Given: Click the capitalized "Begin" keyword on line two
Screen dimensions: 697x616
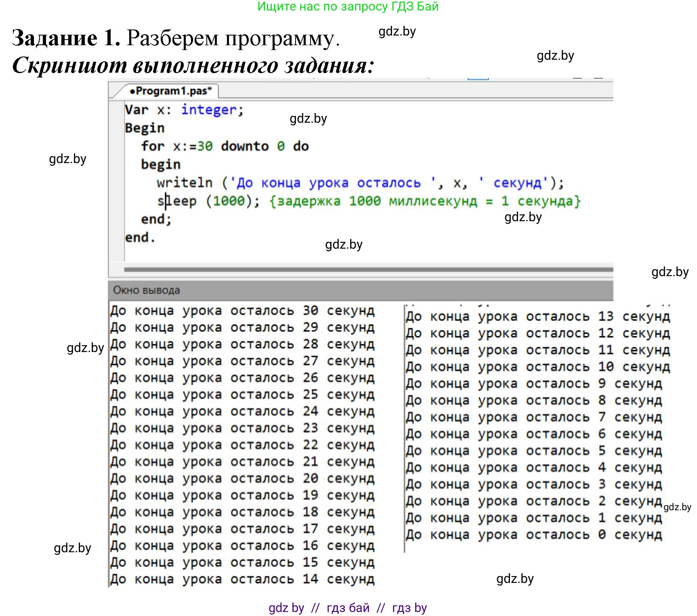Looking at the screenshot, I should (x=145, y=128).
